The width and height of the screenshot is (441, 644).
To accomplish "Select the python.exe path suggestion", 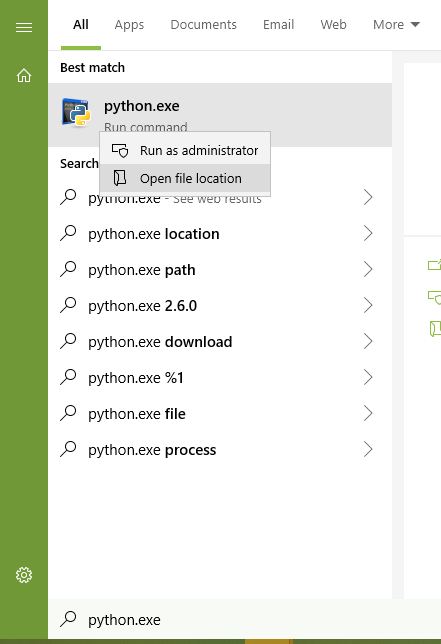I will (220, 269).
